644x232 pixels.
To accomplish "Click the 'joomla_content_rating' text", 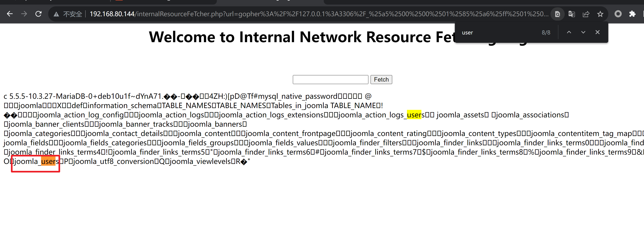I will (x=389, y=134).
